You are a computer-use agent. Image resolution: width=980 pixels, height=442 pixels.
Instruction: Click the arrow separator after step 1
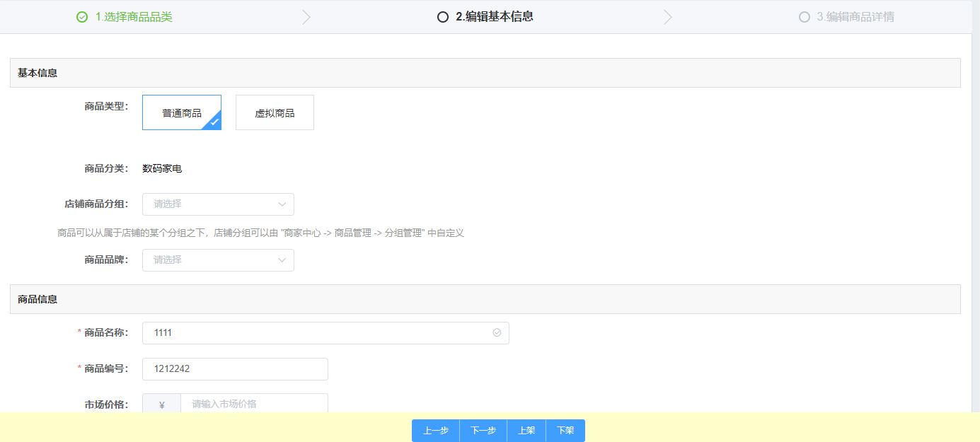[x=306, y=17]
